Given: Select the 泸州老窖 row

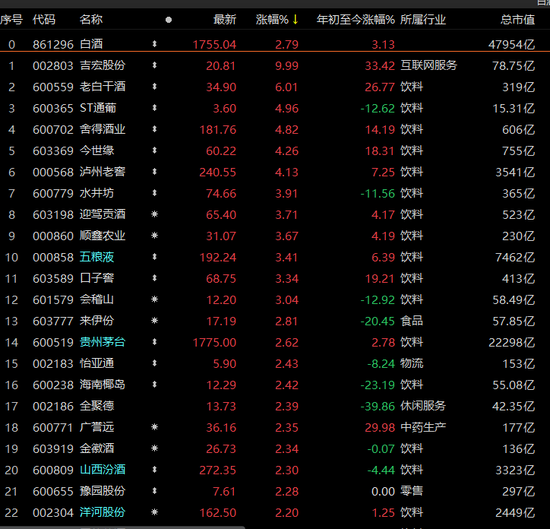Looking at the screenshot, I should pos(275,172).
